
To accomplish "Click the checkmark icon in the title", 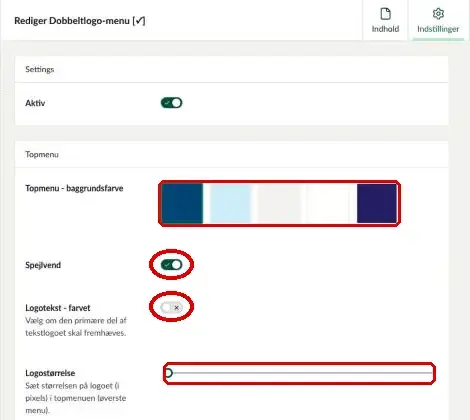I will [x=139, y=21].
